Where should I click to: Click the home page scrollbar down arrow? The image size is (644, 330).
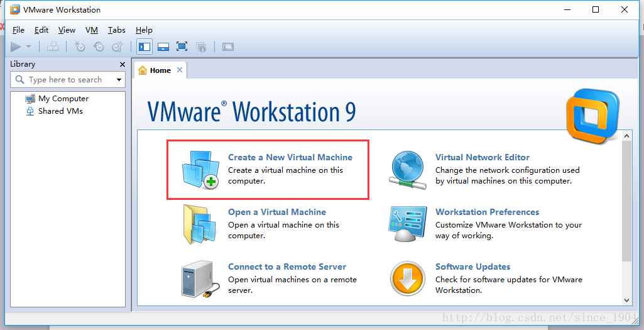[627, 300]
